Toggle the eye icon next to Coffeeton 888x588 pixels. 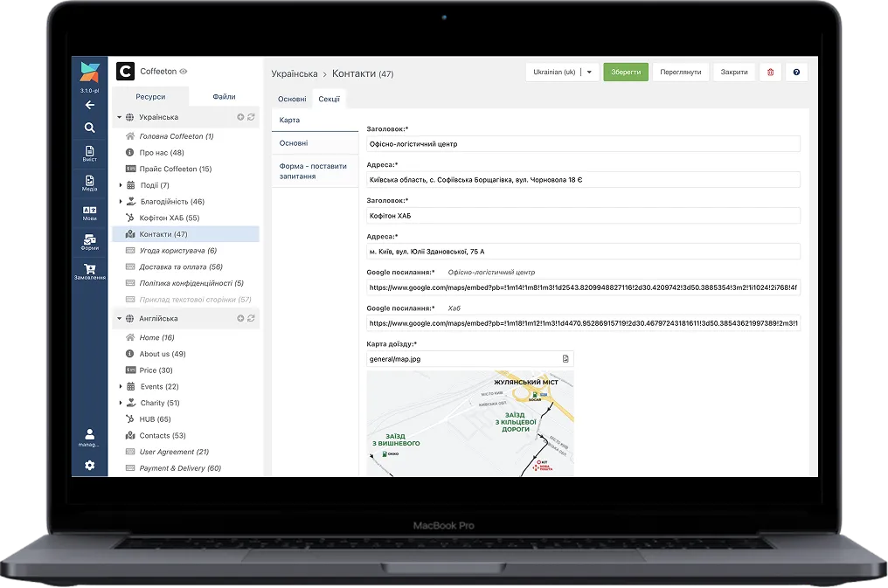point(184,72)
